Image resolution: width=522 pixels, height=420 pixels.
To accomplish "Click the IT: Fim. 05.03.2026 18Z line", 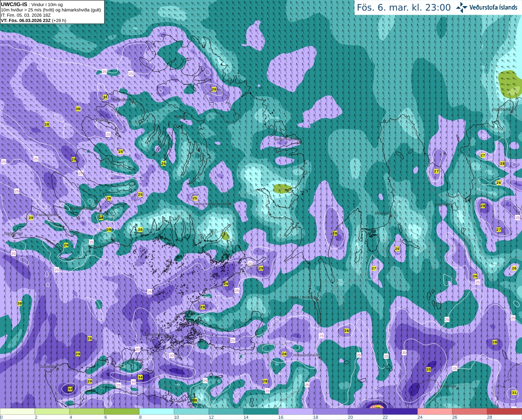I will point(26,15).
